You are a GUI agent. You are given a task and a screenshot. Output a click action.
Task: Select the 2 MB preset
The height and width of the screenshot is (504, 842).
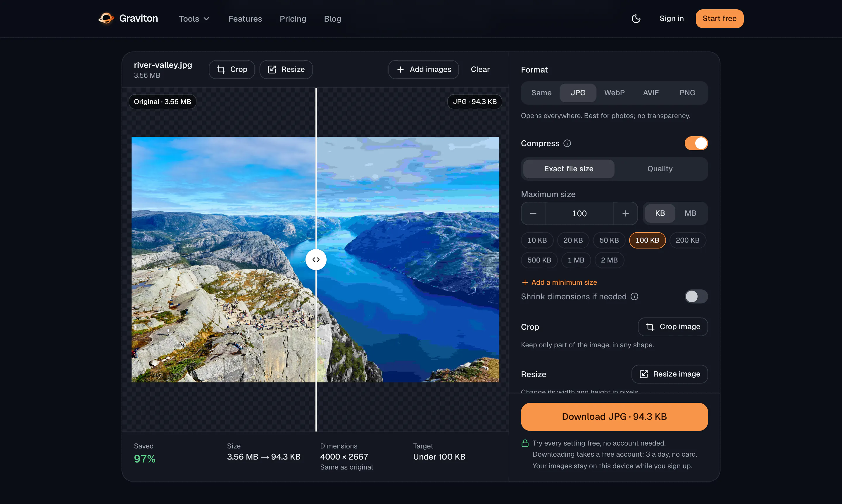(x=609, y=260)
